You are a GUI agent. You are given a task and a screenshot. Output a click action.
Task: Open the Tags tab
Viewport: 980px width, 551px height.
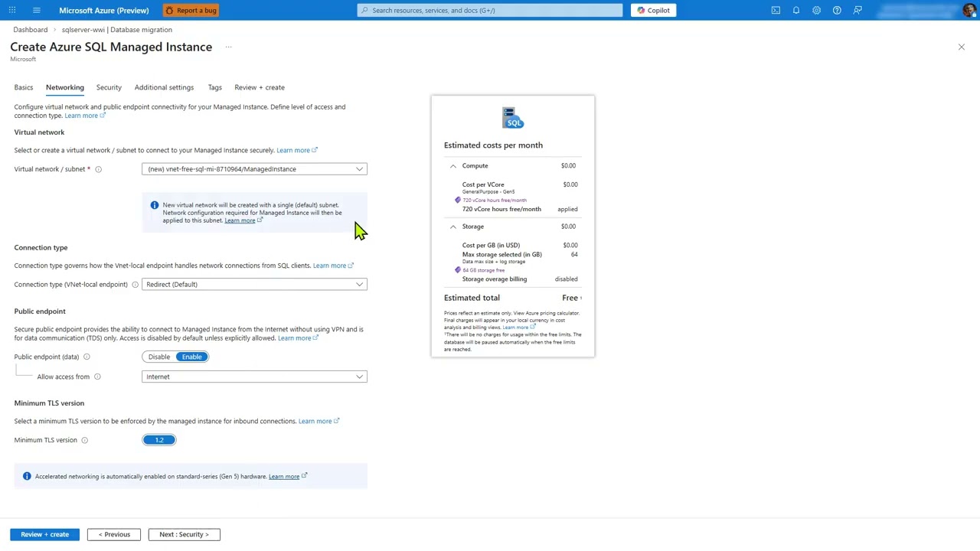pos(215,87)
